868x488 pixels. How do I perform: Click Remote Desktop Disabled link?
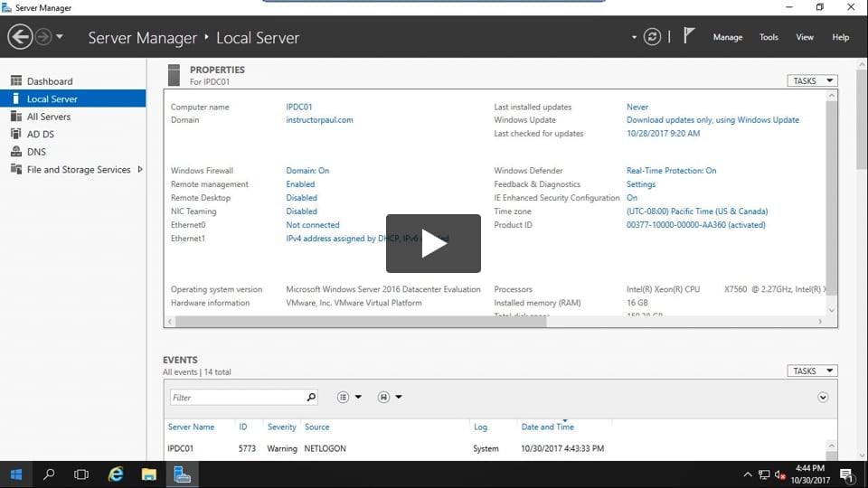[302, 198]
